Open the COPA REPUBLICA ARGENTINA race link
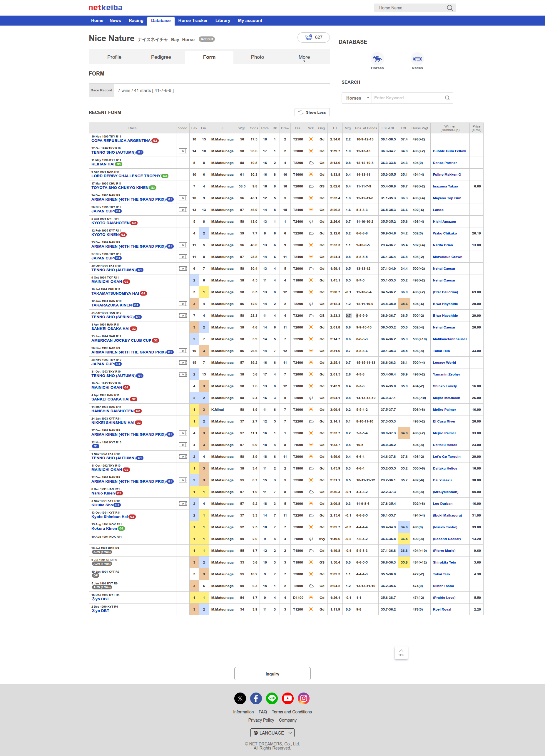The height and width of the screenshot is (756, 545). [121, 141]
